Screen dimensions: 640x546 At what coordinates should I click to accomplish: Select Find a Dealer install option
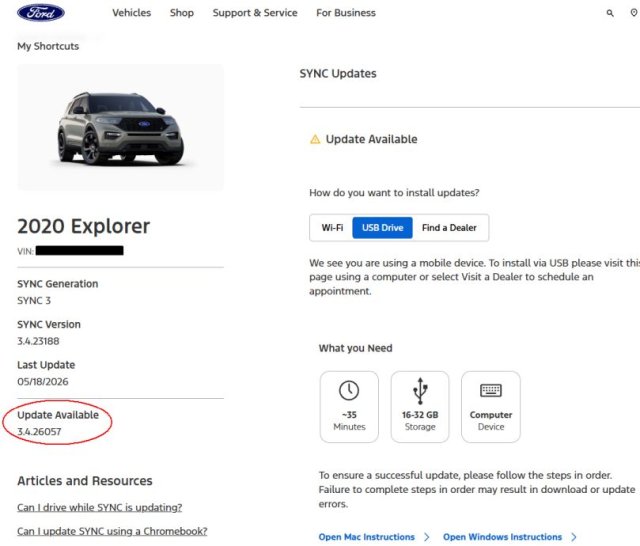449,228
